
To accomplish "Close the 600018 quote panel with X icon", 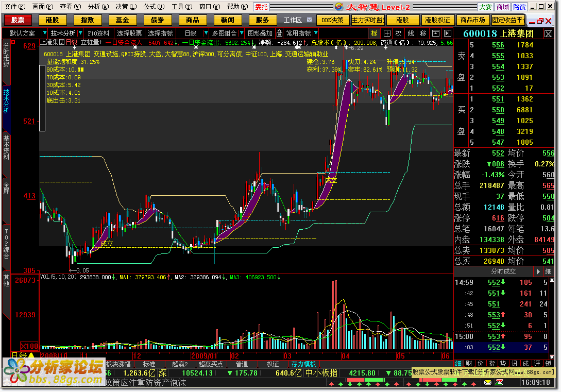I will 549,34.
